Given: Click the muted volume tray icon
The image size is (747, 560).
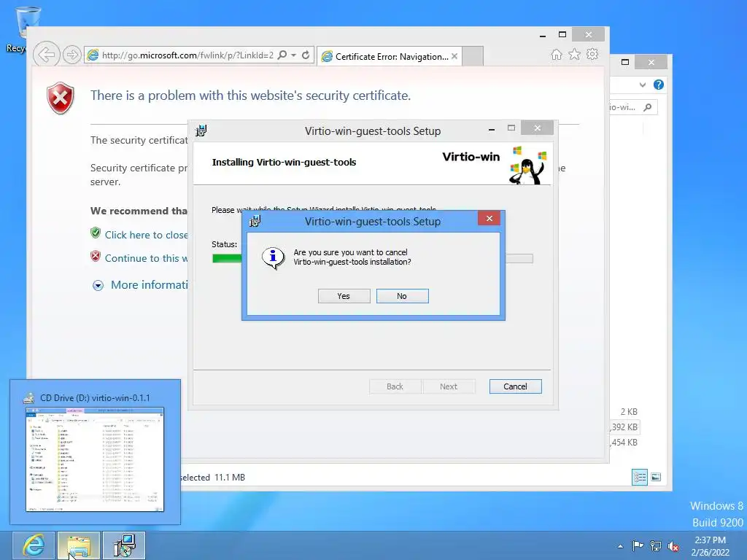Looking at the screenshot, I should click(x=673, y=546).
